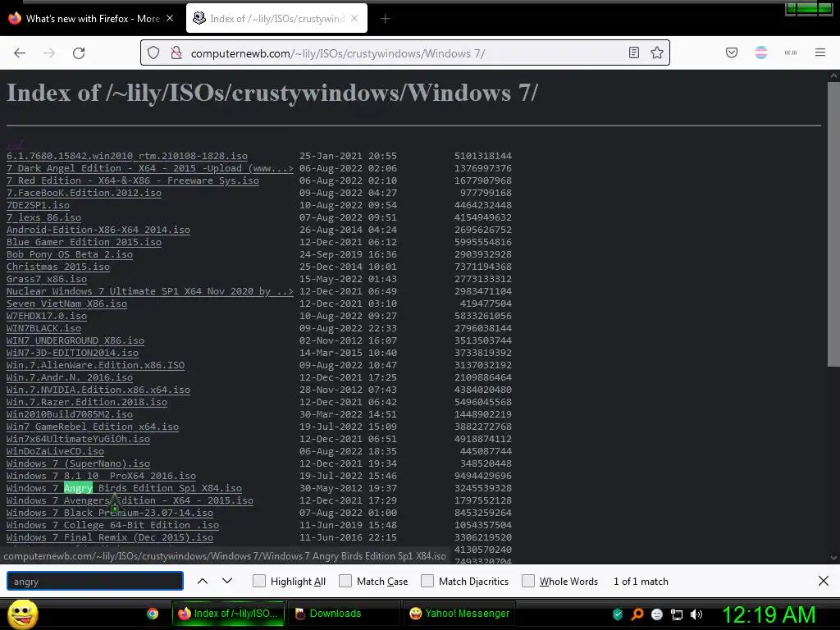Open Win.7.AlienWare.Edition.x86.ISO link

[96, 365]
